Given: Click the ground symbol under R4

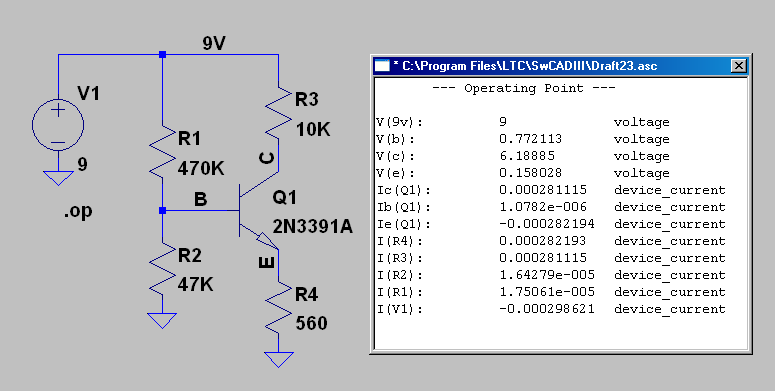Looking at the screenshot, I should point(278,359).
